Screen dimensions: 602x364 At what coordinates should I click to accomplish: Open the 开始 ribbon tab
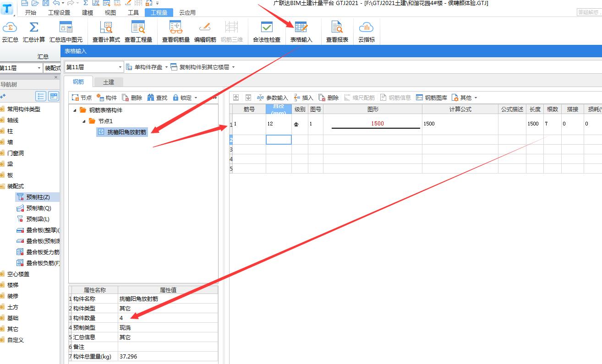(x=30, y=13)
